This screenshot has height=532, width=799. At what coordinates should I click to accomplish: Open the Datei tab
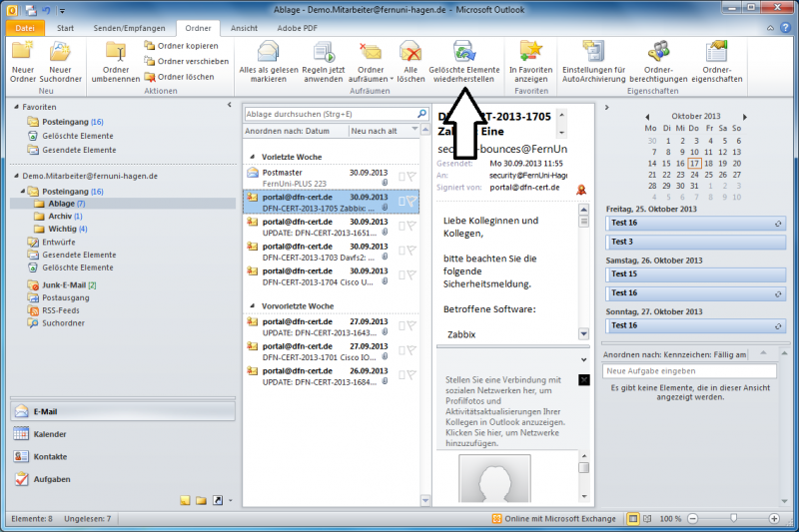(25, 28)
